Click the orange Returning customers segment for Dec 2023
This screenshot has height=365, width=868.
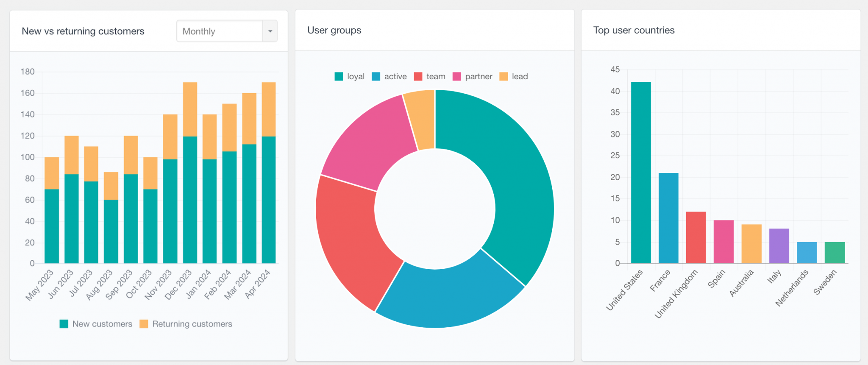[x=190, y=109]
